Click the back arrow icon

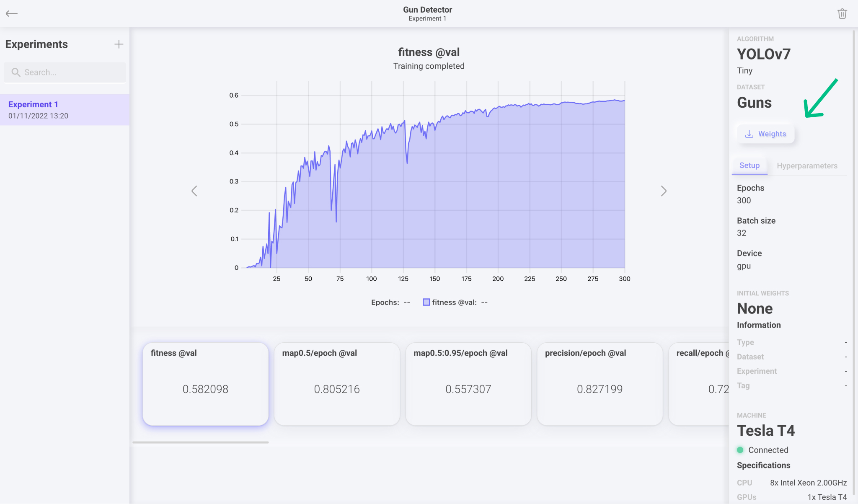[x=12, y=13]
